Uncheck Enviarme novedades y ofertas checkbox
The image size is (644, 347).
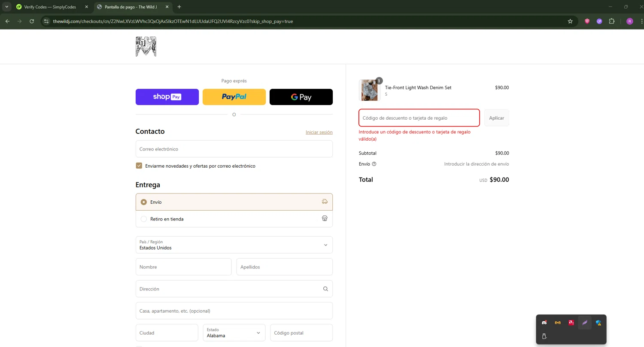[139, 166]
